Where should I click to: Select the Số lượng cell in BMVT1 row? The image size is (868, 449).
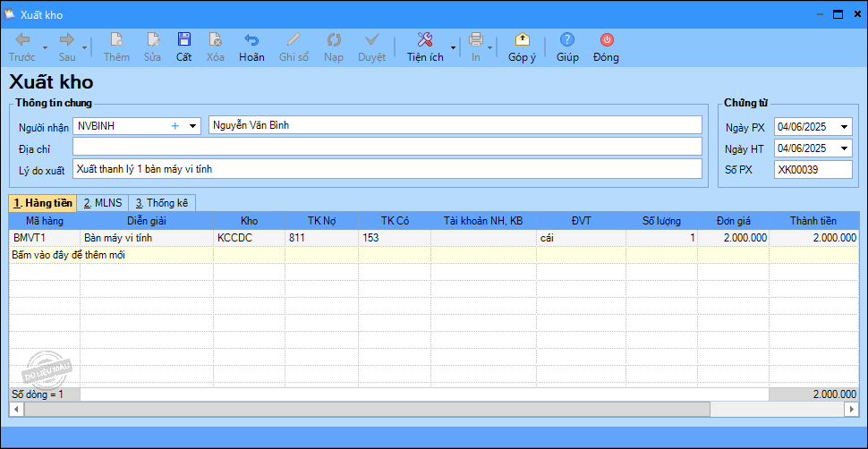tap(662, 238)
